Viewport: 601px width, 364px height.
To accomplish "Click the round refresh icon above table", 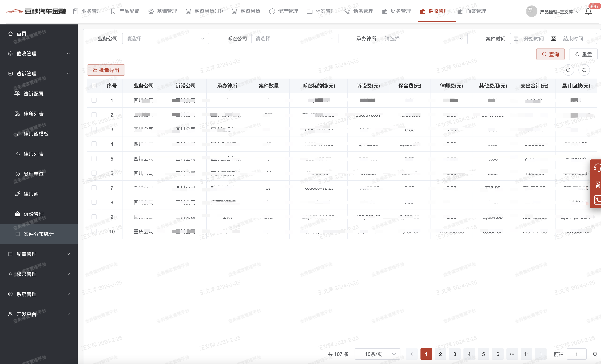I will pos(584,70).
